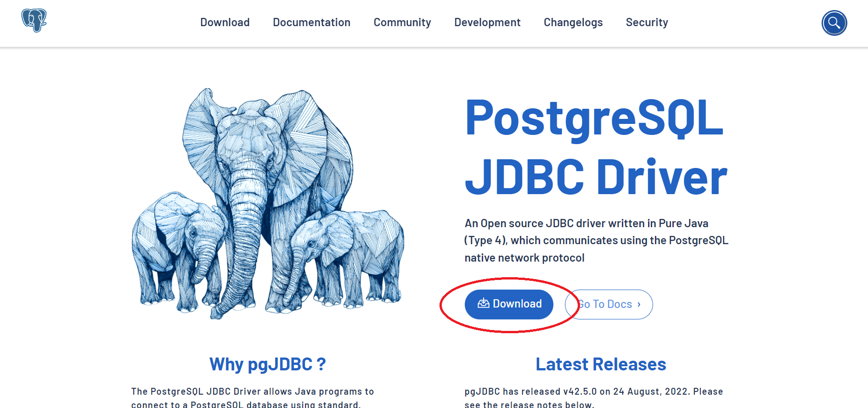Click the 'pgJDBC has released v42.5.0' text
This screenshot has height=408, width=868.
pos(593,398)
